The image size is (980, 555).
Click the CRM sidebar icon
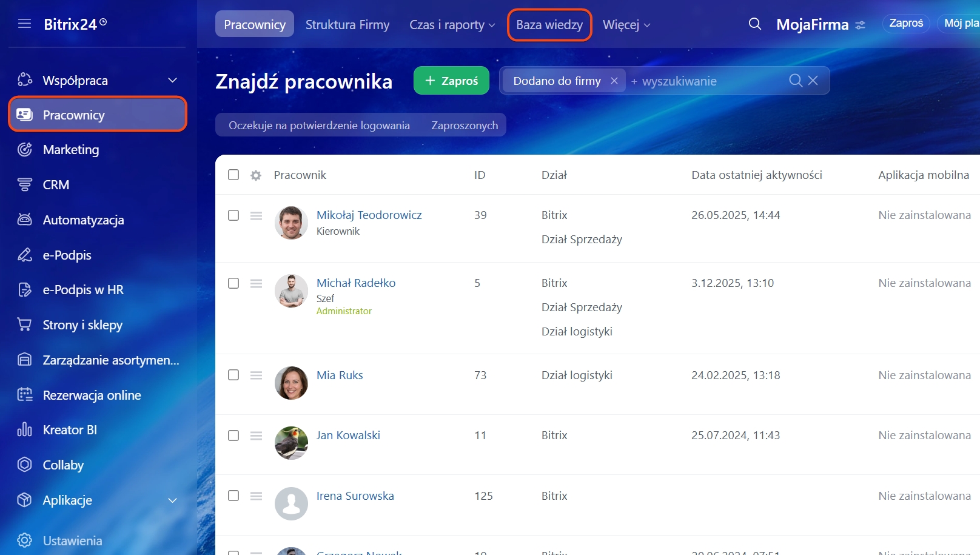click(24, 185)
